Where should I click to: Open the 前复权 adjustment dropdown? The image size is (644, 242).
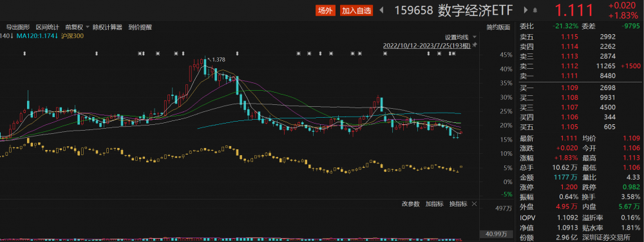pos(77,28)
